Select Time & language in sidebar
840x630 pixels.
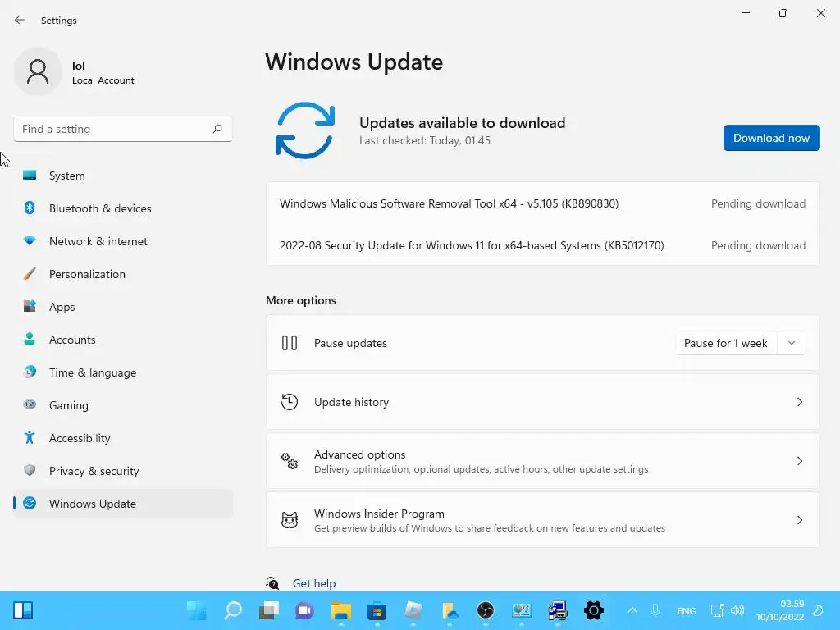point(123,372)
